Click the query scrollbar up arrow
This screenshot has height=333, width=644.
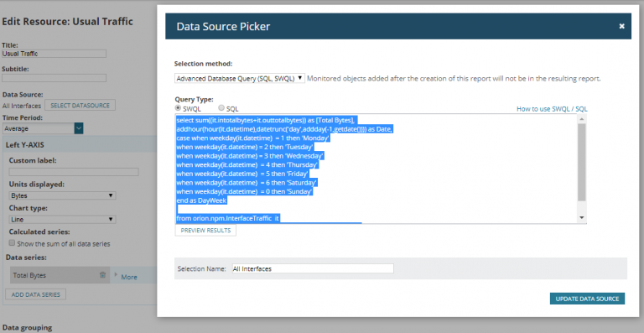[582, 118]
